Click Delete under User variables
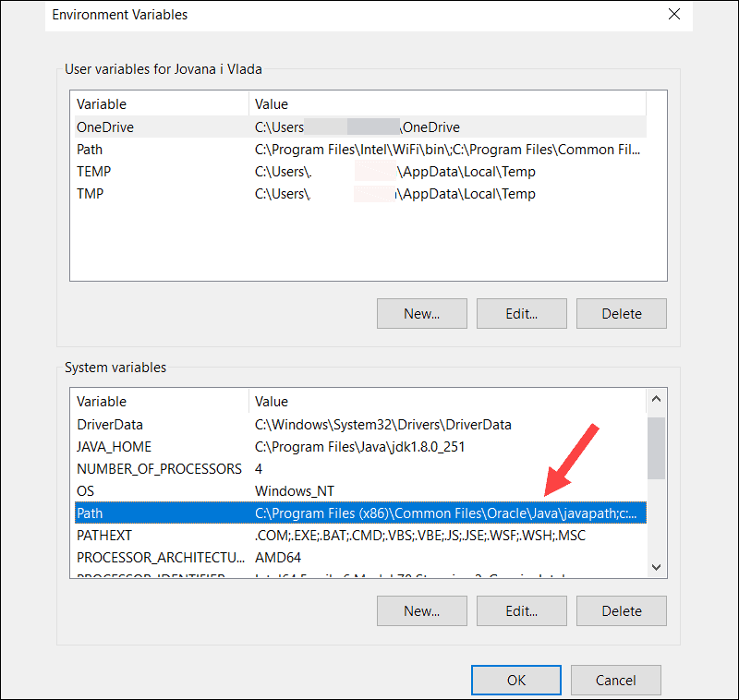Screen dimensions: 739x700 click(x=622, y=313)
